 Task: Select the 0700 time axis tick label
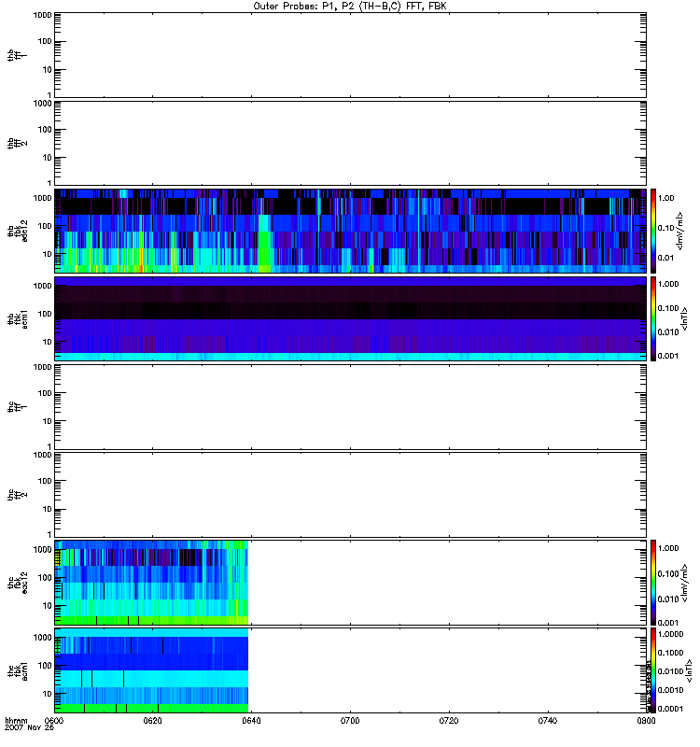pos(350,722)
